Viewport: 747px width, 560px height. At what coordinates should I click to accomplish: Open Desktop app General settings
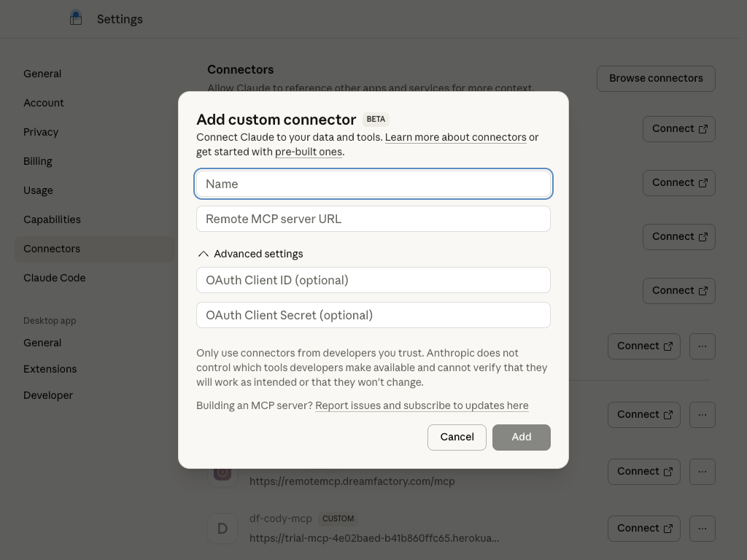tap(42, 343)
